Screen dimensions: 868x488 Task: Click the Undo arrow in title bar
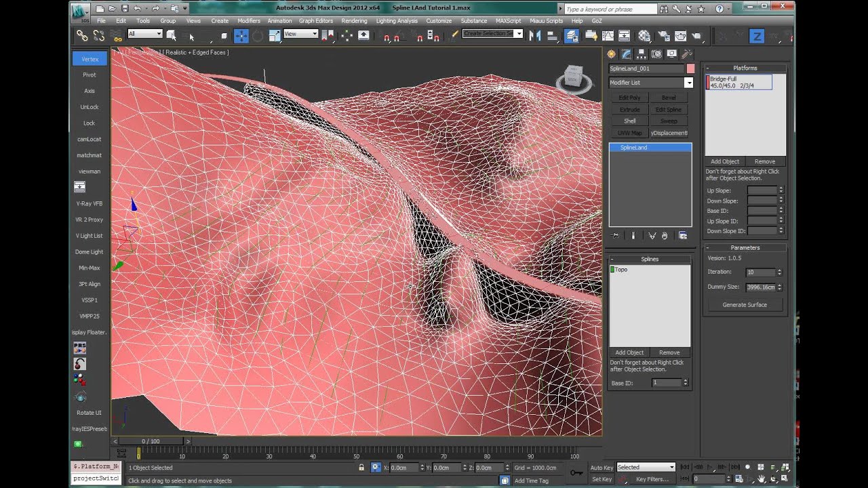click(x=138, y=9)
